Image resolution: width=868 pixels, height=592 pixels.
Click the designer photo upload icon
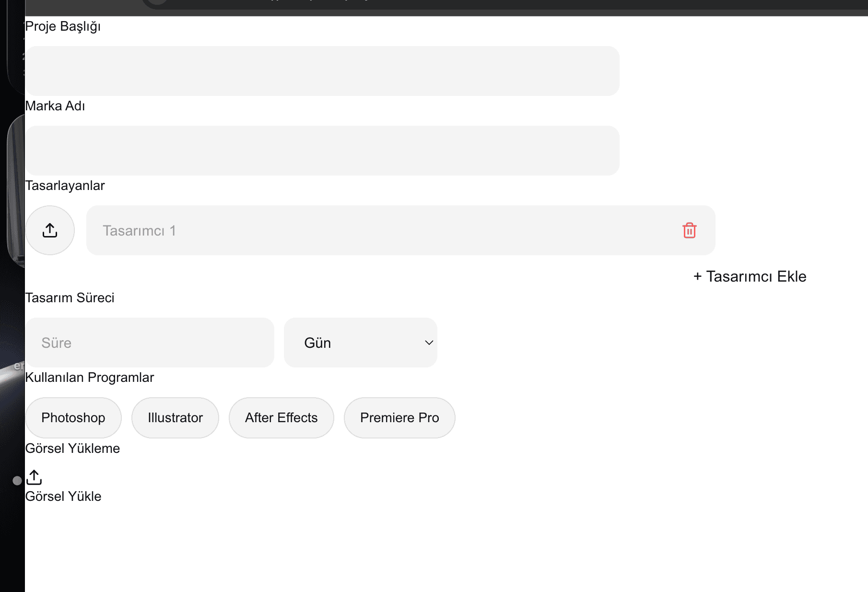click(50, 230)
